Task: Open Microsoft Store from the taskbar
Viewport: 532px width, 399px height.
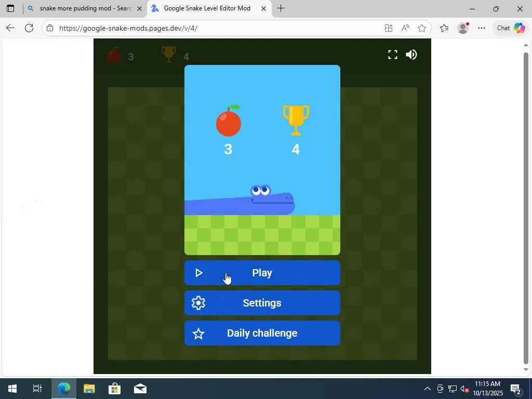Action: (x=115, y=389)
